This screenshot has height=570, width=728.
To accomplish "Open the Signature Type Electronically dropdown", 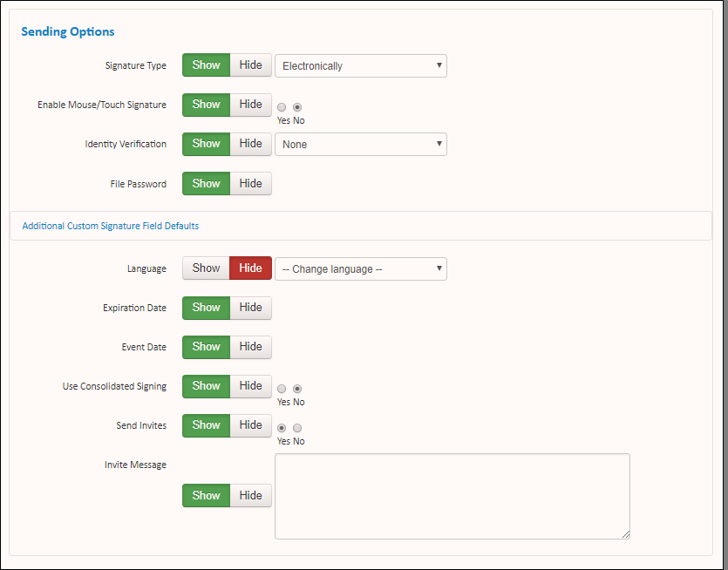I will 360,64.
